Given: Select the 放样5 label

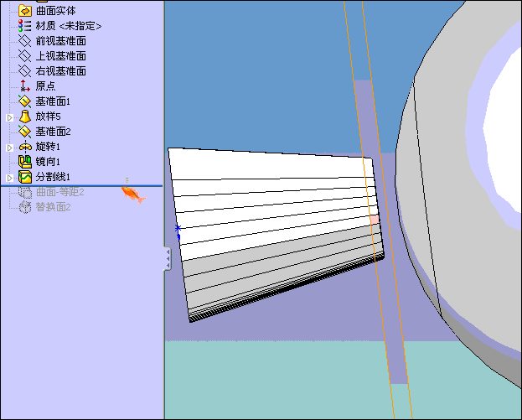Looking at the screenshot, I should (x=49, y=117).
